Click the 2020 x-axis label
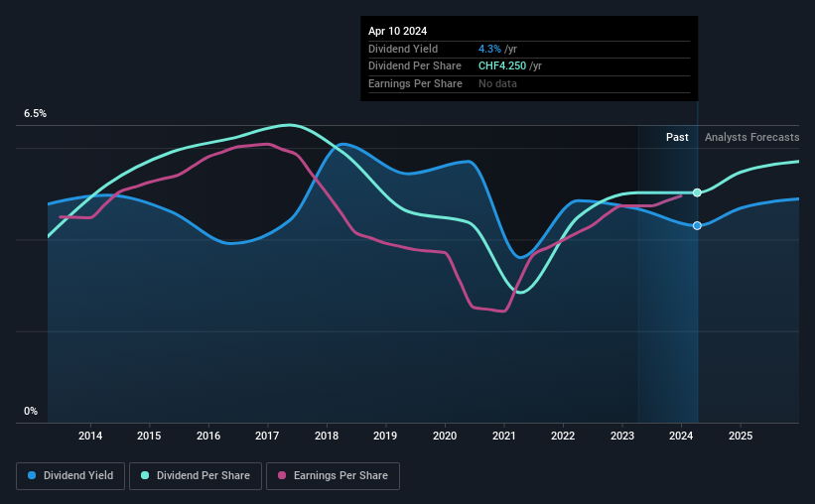Image resolution: width=815 pixels, height=504 pixels. (x=445, y=436)
